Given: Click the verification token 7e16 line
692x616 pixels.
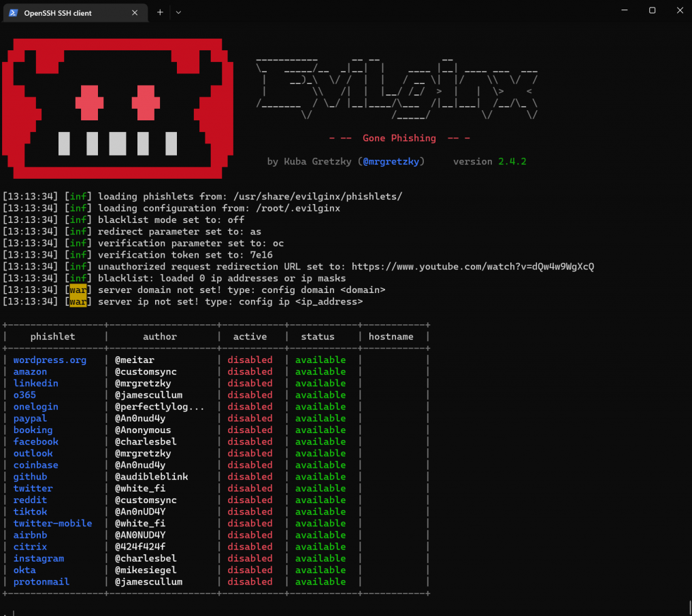Looking at the screenshot, I should [x=185, y=255].
